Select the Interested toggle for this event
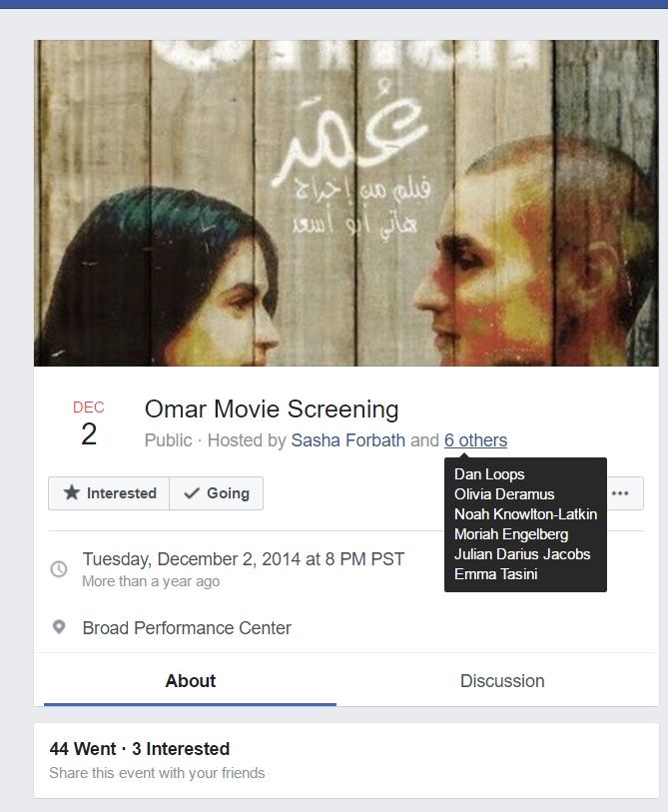Screen dimensions: 668x812 [109, 492]
